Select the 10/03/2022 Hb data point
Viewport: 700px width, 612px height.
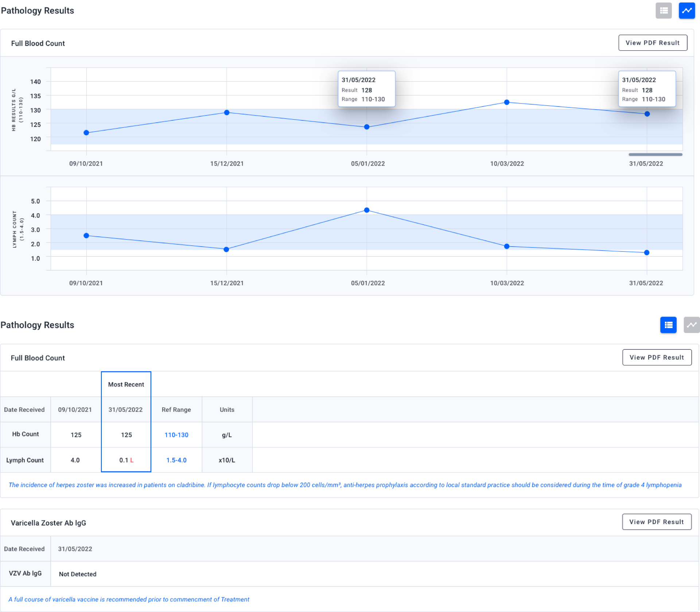click(507, 102)
